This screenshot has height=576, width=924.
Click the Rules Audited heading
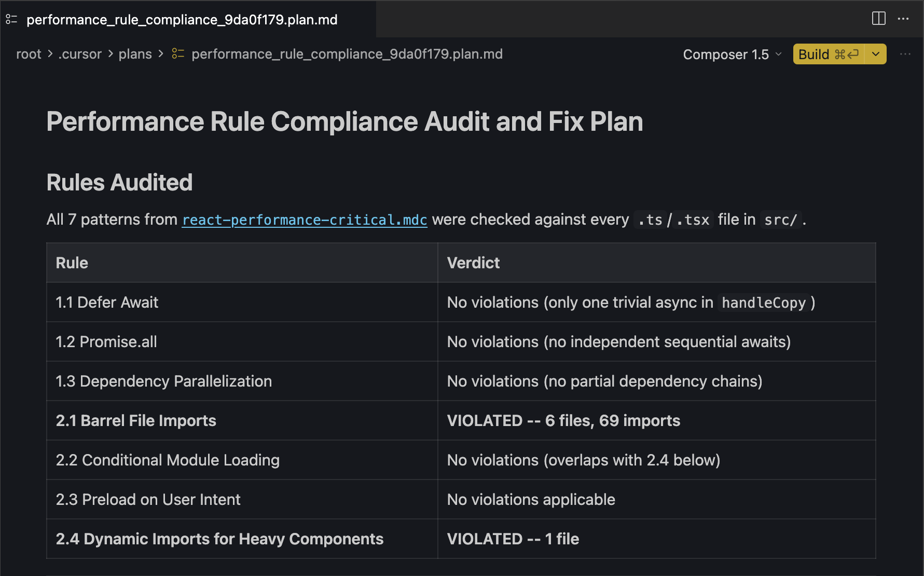pos(119,183)
